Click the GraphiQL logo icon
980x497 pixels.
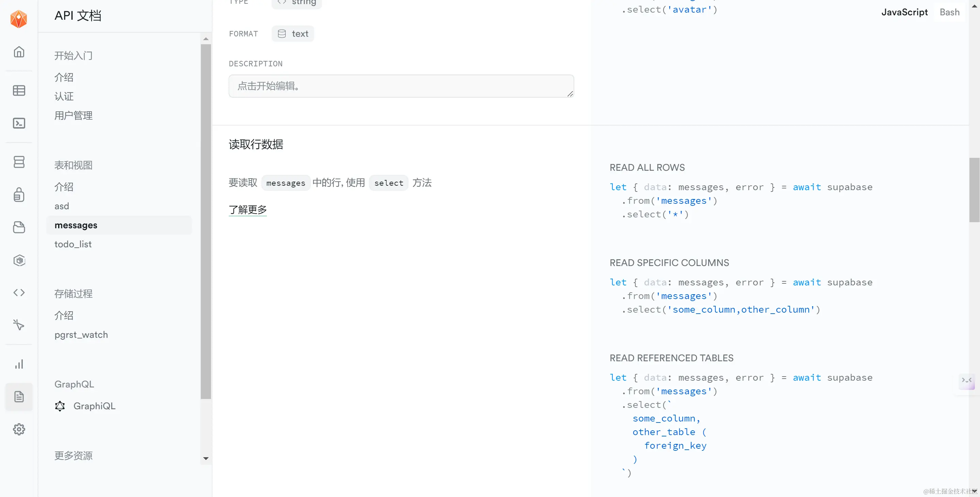(60, 406)
